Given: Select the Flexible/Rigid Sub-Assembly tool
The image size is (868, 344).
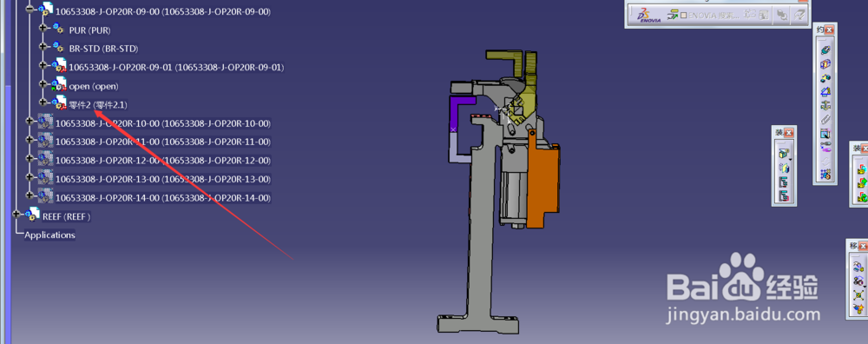Looking at the screenshot, I should (825, 147).
